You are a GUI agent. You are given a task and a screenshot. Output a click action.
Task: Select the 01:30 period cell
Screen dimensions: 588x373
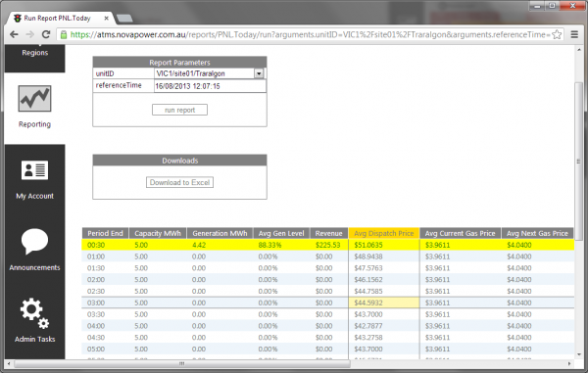[96, 268]
